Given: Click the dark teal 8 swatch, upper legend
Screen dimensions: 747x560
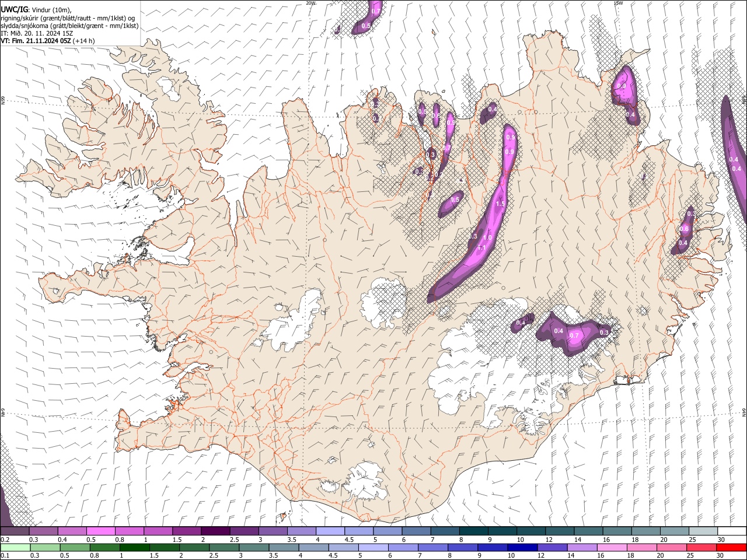Looking at the screenshot, I should pyautogui.click(x=474, y=531).
